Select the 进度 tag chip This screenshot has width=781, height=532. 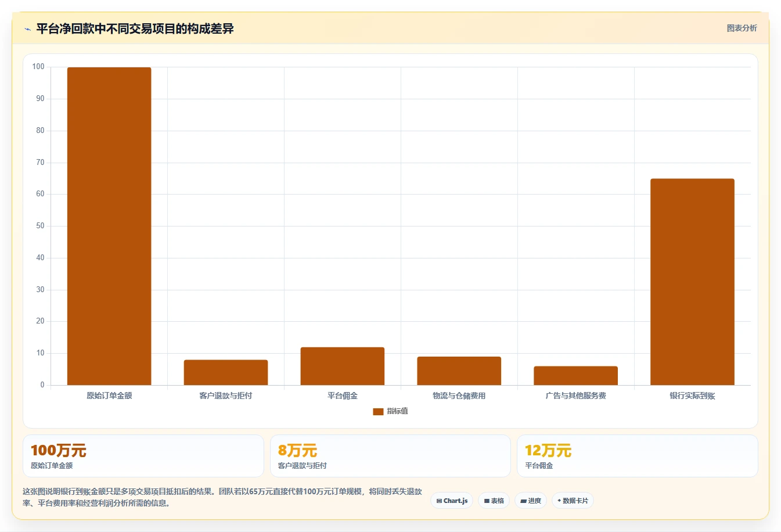tap(531, 501)
